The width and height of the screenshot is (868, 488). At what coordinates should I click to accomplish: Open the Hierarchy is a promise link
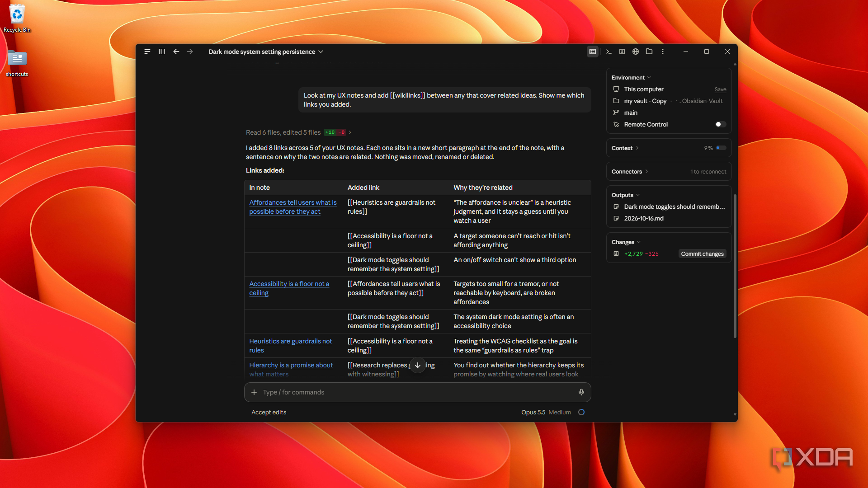point(291,370)
